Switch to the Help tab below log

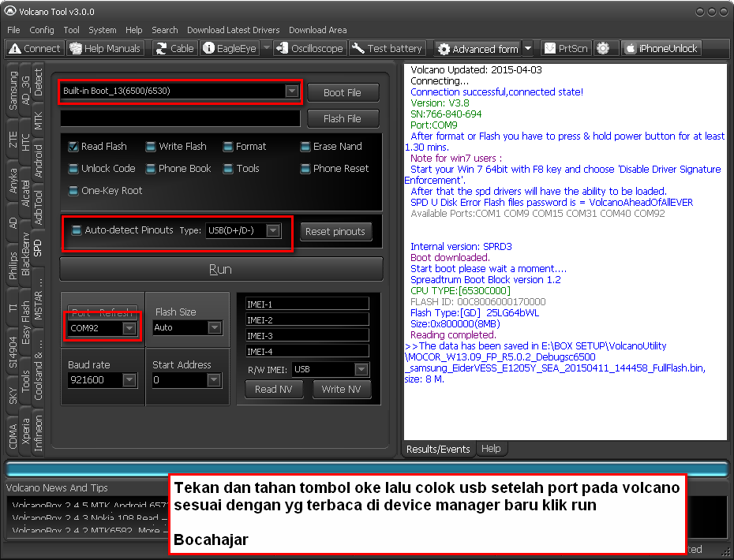click(491, 449)
